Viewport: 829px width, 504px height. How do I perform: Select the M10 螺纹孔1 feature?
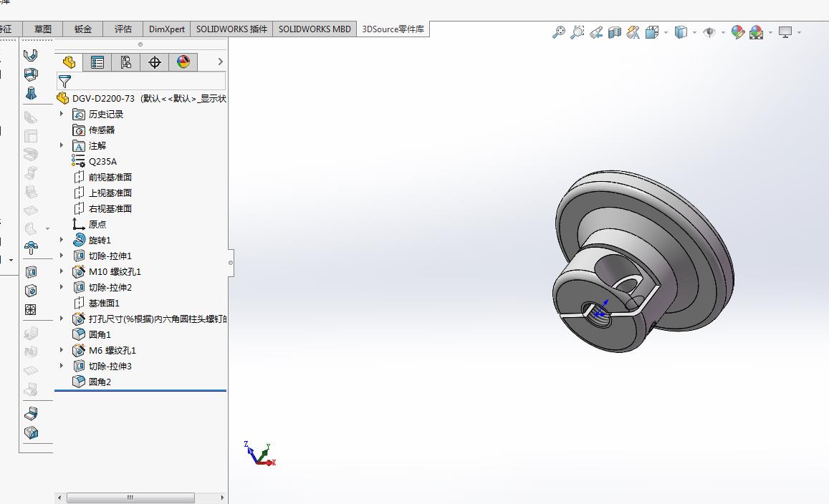[107, 271]
